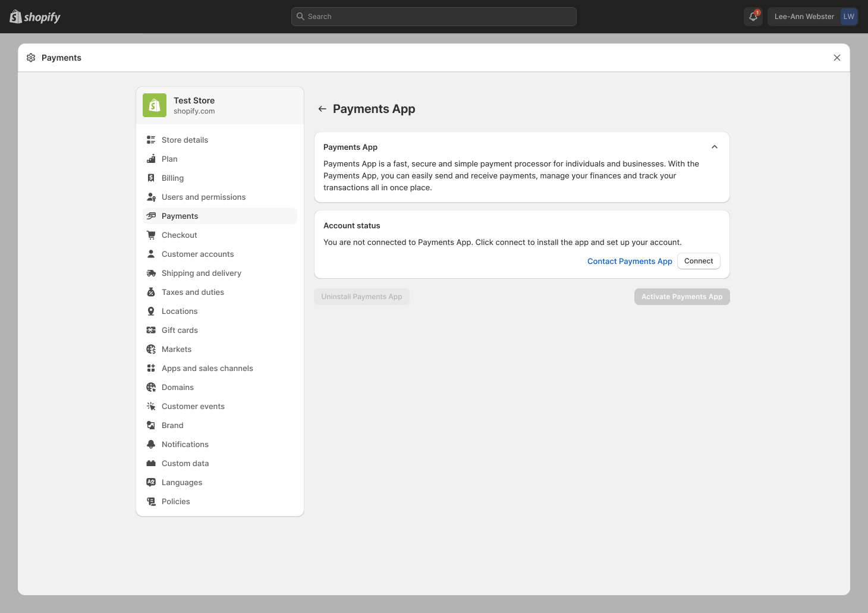Open Billing settings
Image resolution: width=868 pixels, height=613 pixels.
tap(220, 178)
